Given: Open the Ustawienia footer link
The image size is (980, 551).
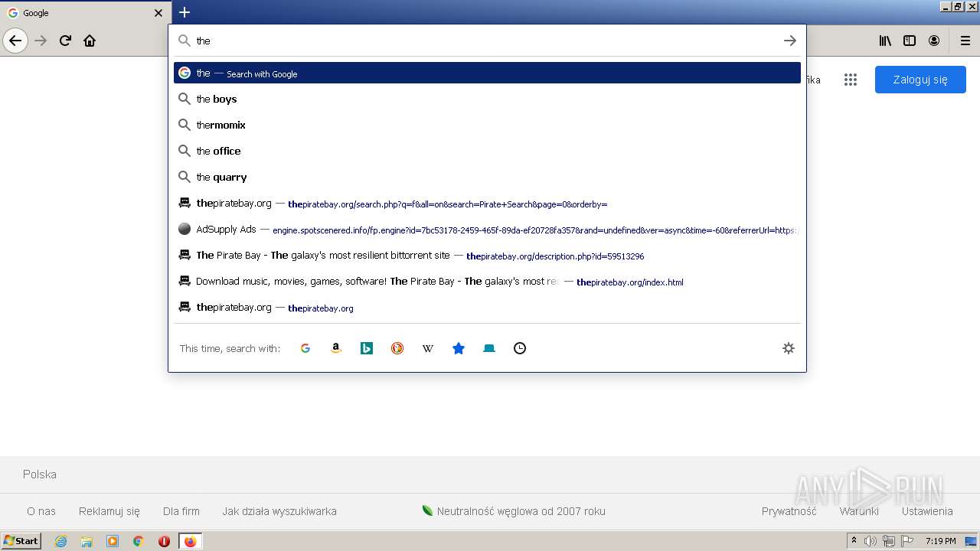Looking at the screenshot, I should click(927, 511).
